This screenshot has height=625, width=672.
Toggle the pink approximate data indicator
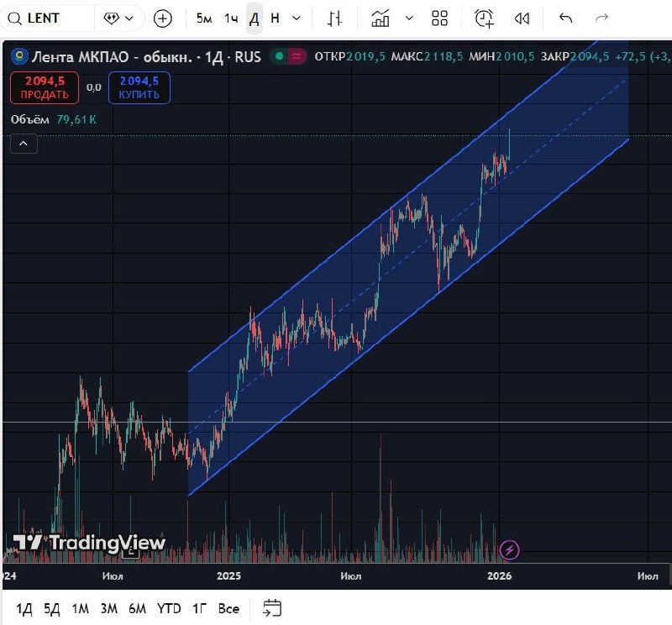(x=296, y=56)
